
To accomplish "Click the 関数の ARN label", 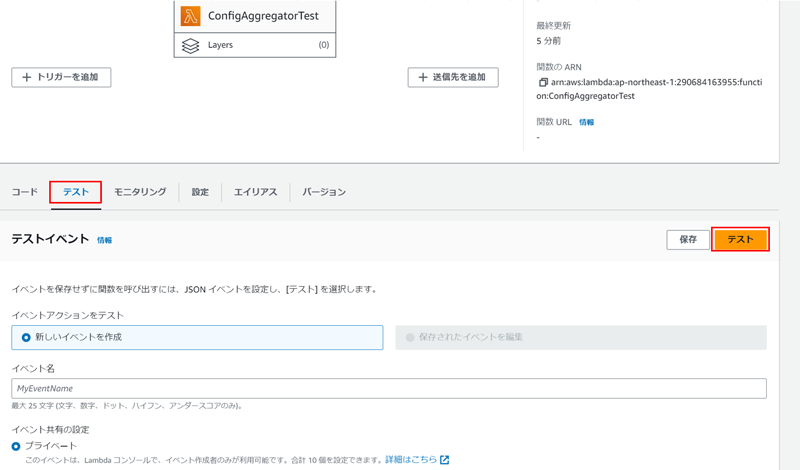I will tap(559, 67).
